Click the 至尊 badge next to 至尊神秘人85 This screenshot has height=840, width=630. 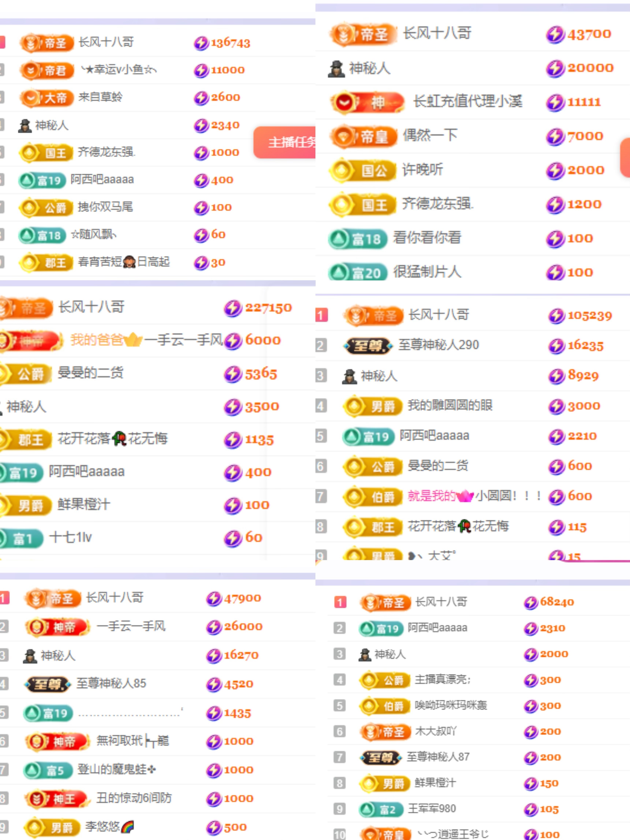(47, 684)
